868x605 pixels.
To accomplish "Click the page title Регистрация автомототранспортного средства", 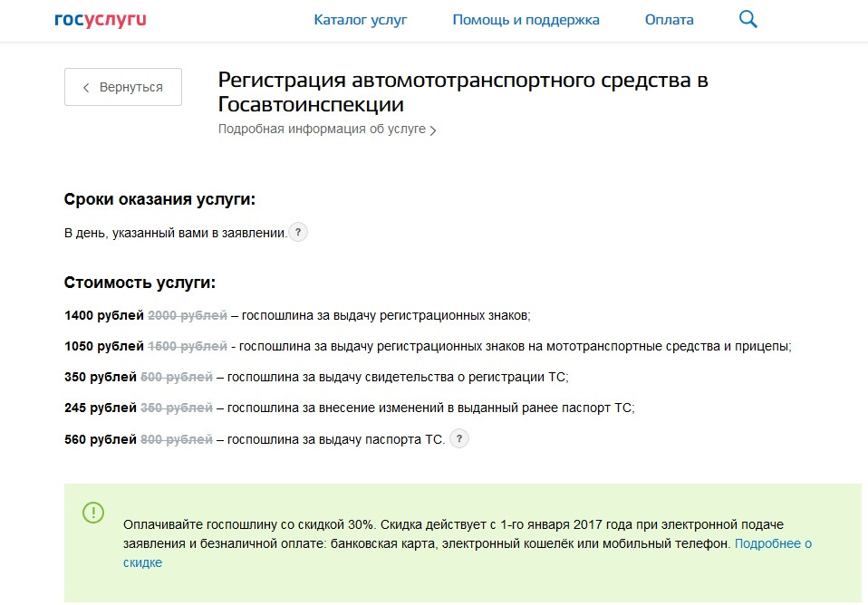I will 463,91.
